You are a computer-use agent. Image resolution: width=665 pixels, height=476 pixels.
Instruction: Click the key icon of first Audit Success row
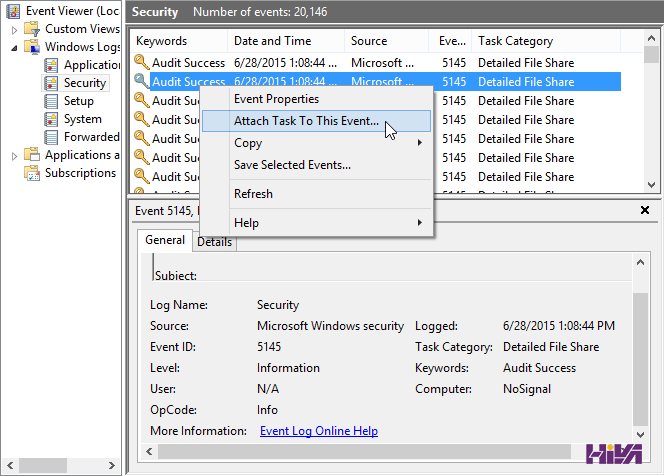[141, 63]
